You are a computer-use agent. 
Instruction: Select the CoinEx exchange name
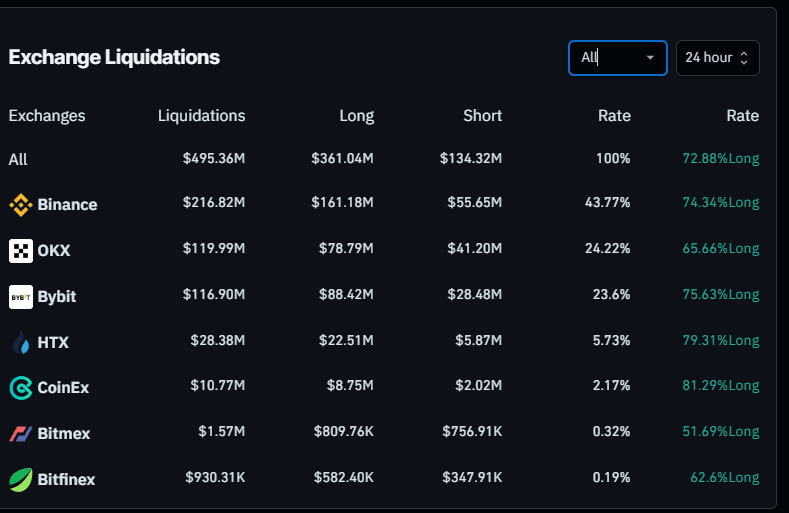click(63, 387)
